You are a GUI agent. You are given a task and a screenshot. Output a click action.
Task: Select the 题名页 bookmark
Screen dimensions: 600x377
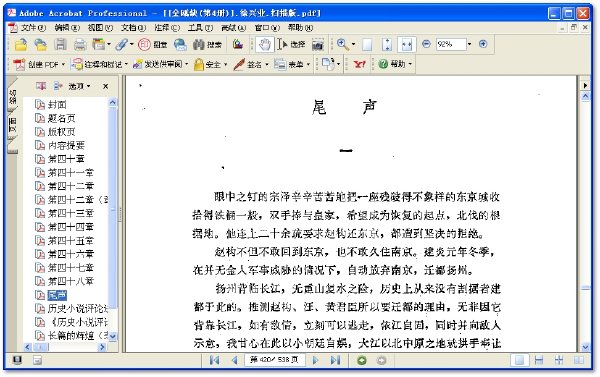(61, 118)
